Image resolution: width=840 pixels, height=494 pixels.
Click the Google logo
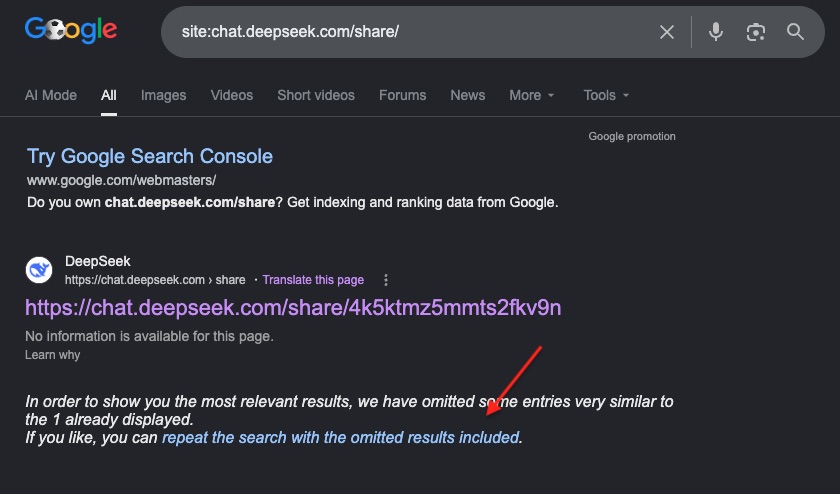click(x=71, y=29)
